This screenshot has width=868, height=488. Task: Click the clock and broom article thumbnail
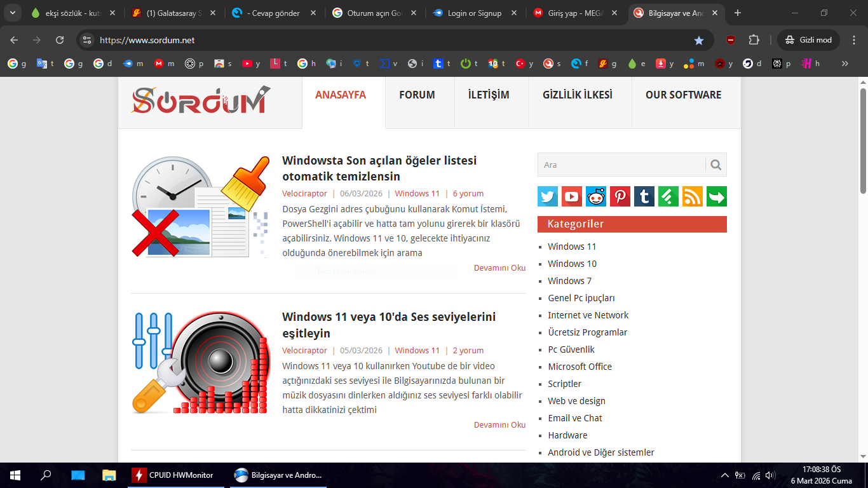pos(201,207)
